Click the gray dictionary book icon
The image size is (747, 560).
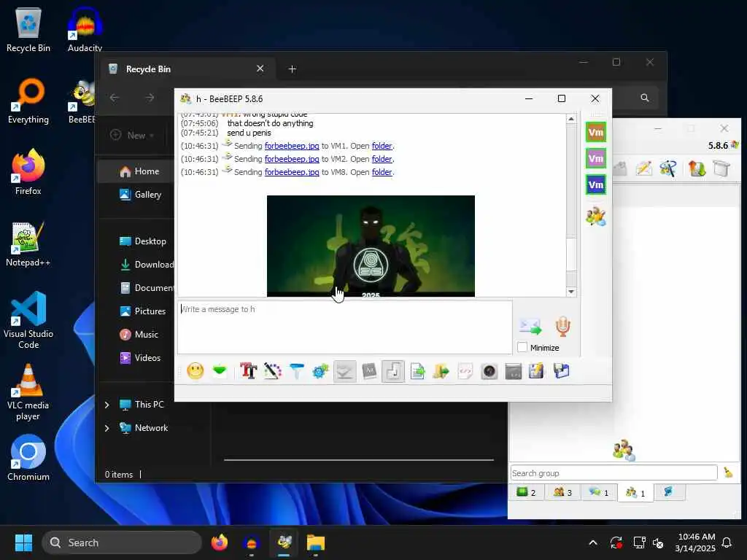pos(369,371)
